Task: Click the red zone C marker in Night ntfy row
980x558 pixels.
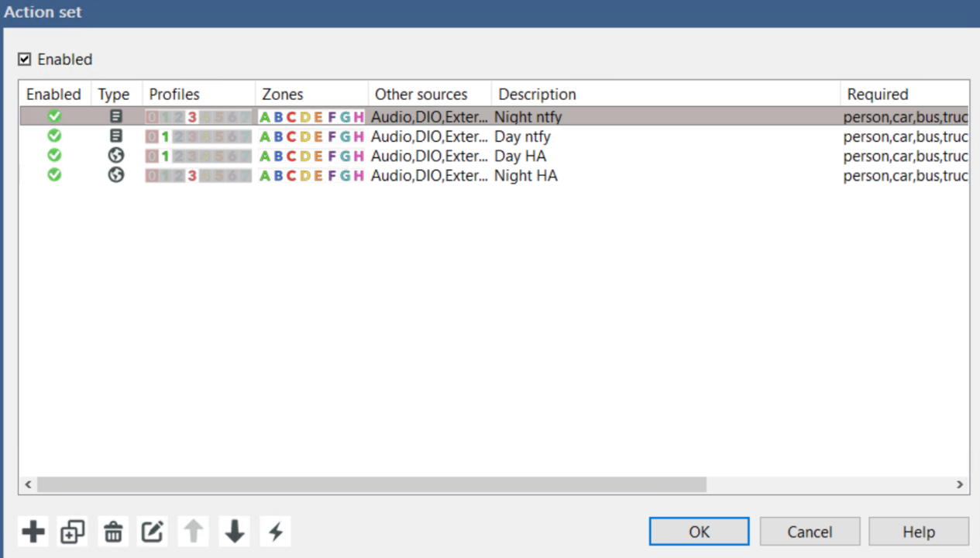Action: (291, 116)
